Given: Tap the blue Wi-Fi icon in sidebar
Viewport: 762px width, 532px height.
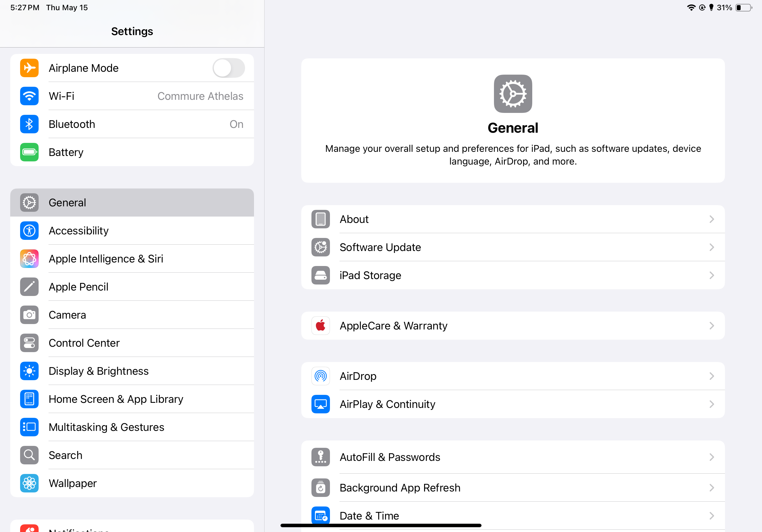Looking at the screenshot, I should click(x=29, y=96).
